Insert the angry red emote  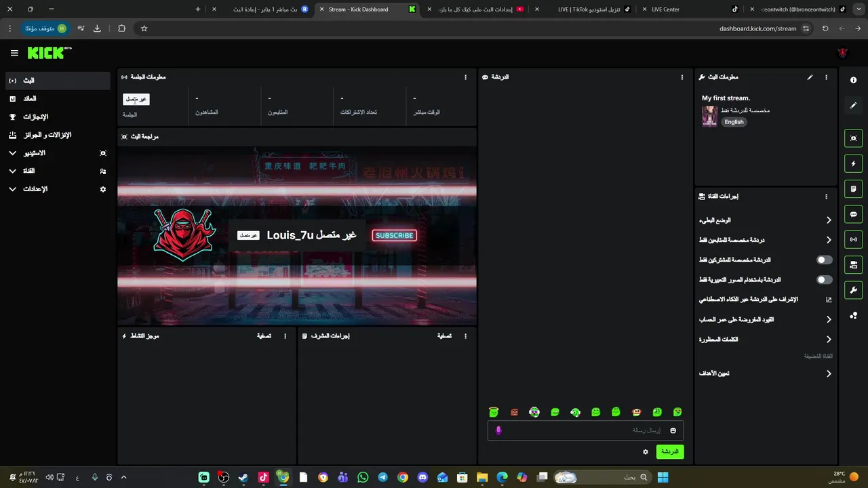(514, 412)
